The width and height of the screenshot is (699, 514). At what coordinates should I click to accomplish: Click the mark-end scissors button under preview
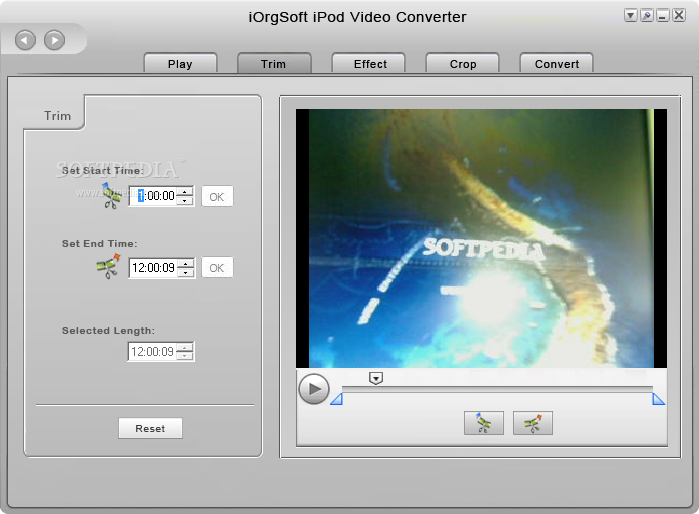tap(533, 423)
